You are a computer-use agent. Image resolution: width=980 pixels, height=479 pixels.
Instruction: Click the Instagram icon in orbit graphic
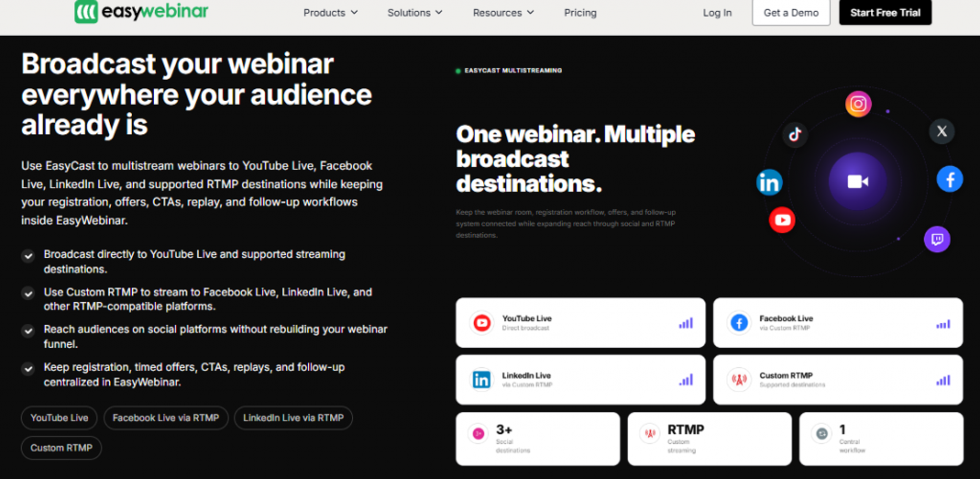point(858,104)
